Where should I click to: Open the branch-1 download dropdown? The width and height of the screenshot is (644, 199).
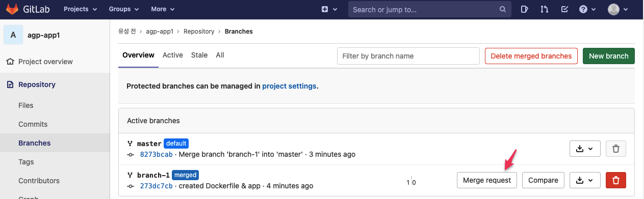click(585, 180)
